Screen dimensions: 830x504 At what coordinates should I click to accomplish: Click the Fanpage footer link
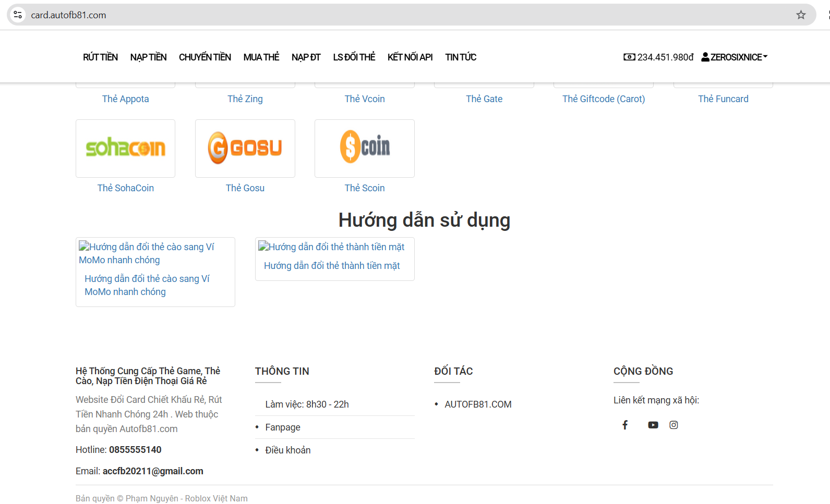click(283, 427)
